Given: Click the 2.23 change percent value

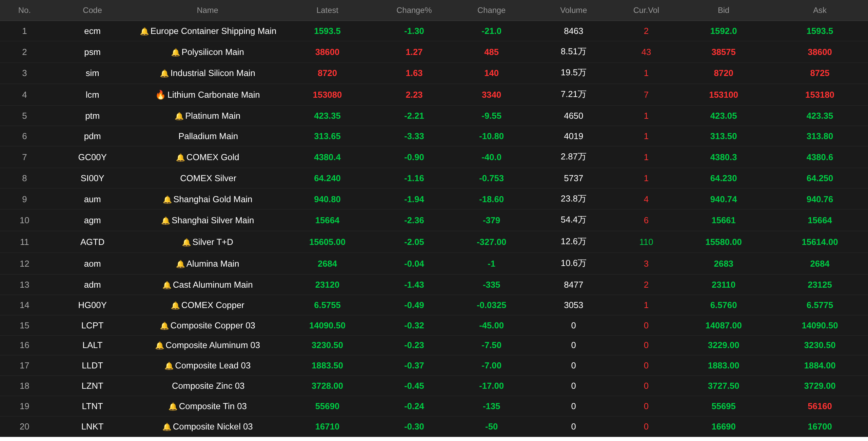Looking at the screenshot, I should pos(414,95).
